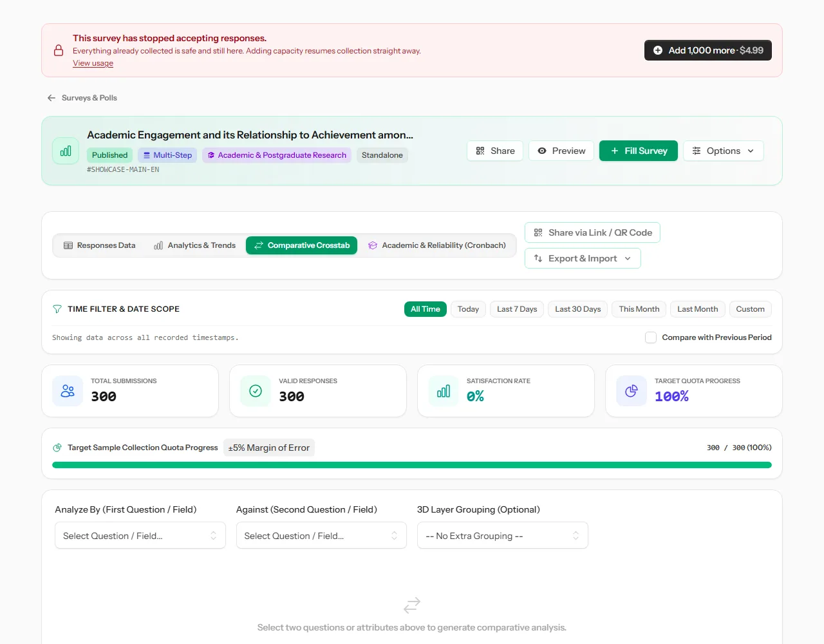
Task: Click the 300 / 300 (100%) value
Action: click(x=739, y=448)
